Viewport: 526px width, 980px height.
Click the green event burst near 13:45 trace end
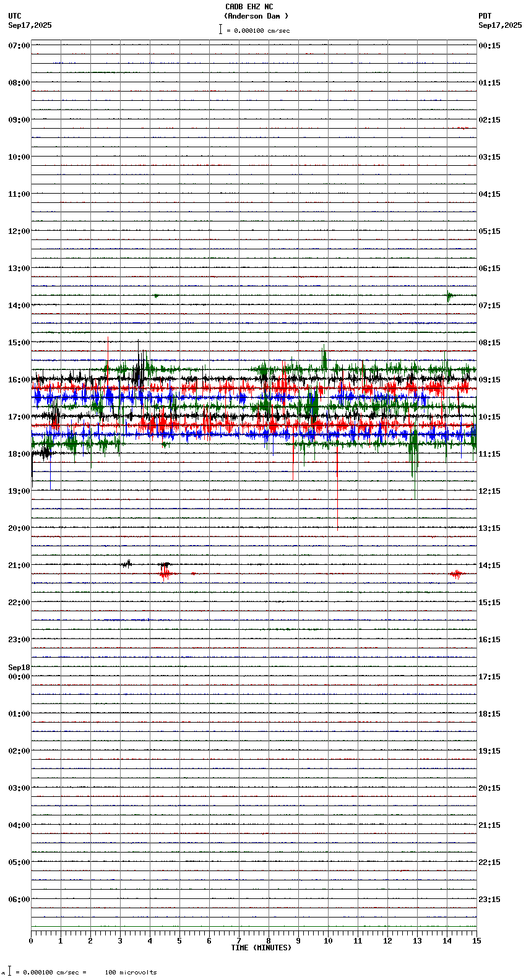(x=451, y=296)
